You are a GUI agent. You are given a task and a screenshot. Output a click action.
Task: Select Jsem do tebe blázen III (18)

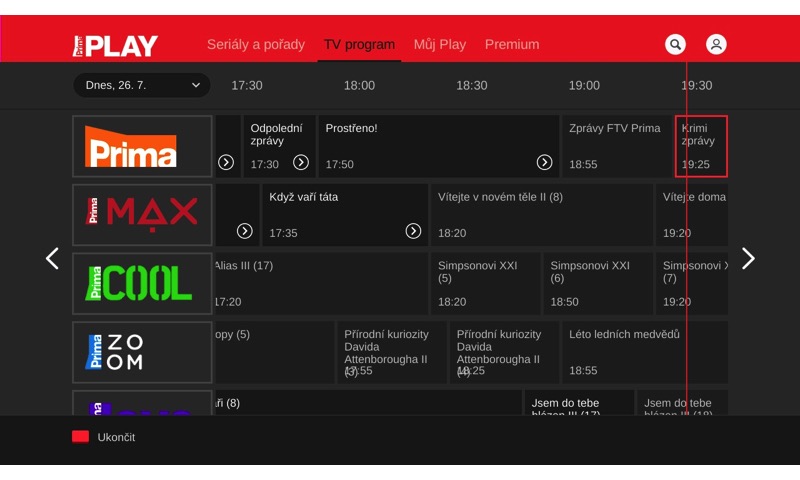[682, 403]
